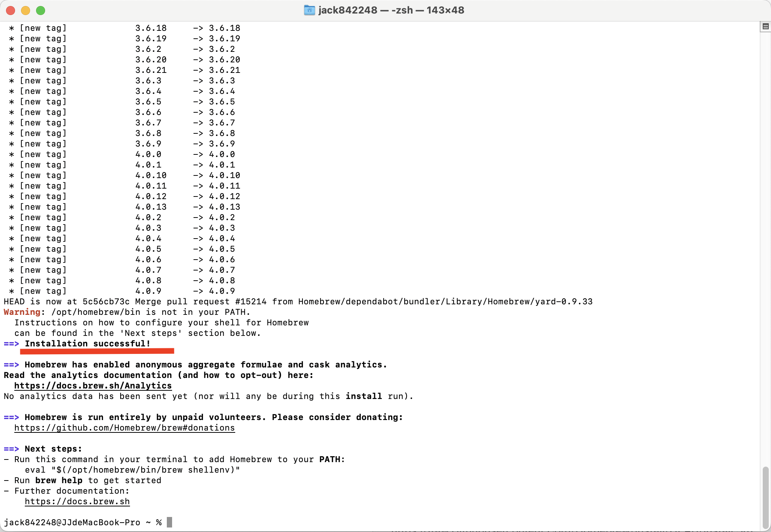Click the tag line '4.0.9 -> 4.0.9'

122,291
